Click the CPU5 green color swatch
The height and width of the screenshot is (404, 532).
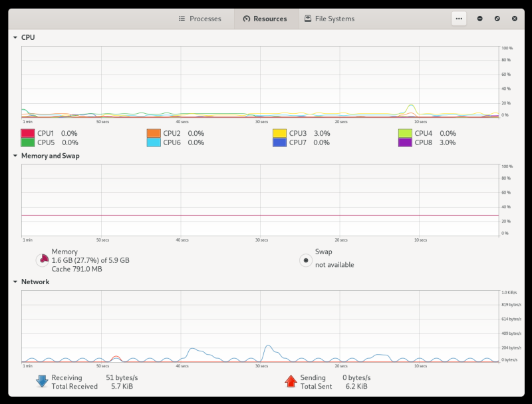(28, 142)
